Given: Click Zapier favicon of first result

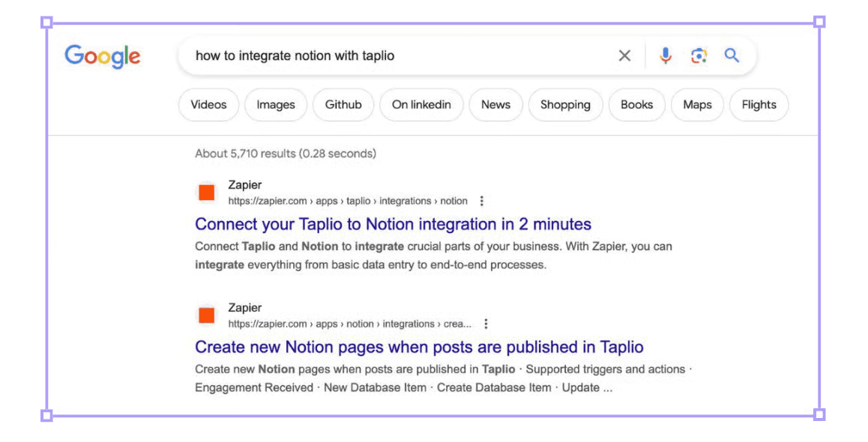Looking at the screenshot, I should tap(207, 193).
